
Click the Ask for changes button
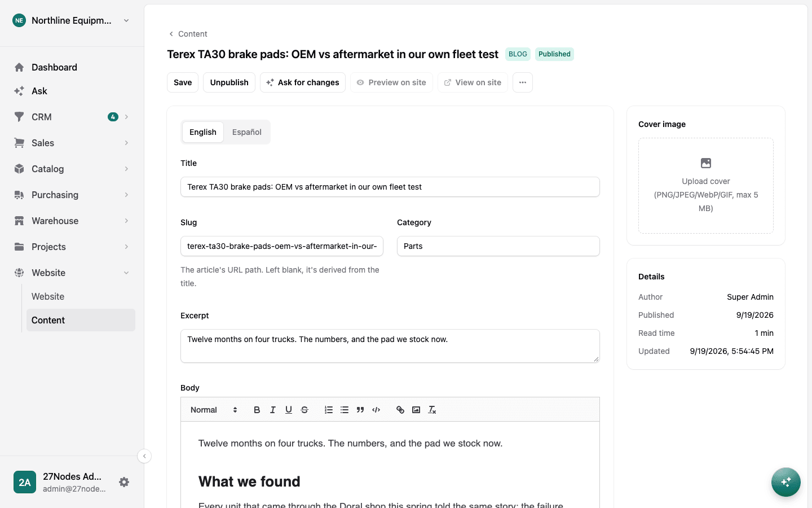click(303, 82)
